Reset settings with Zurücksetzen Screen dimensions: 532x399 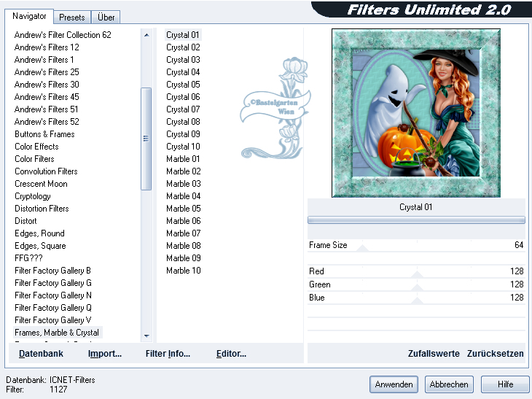(x=495, y=354)
